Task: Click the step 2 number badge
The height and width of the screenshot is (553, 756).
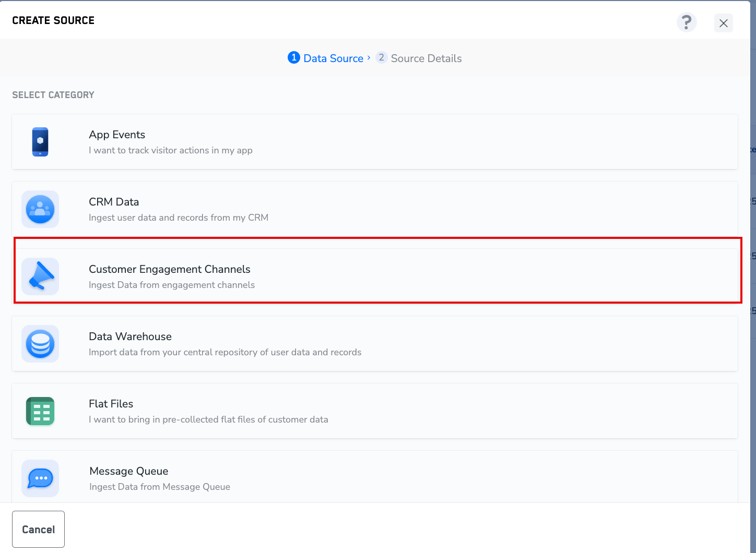Action: tap(382, 57)
